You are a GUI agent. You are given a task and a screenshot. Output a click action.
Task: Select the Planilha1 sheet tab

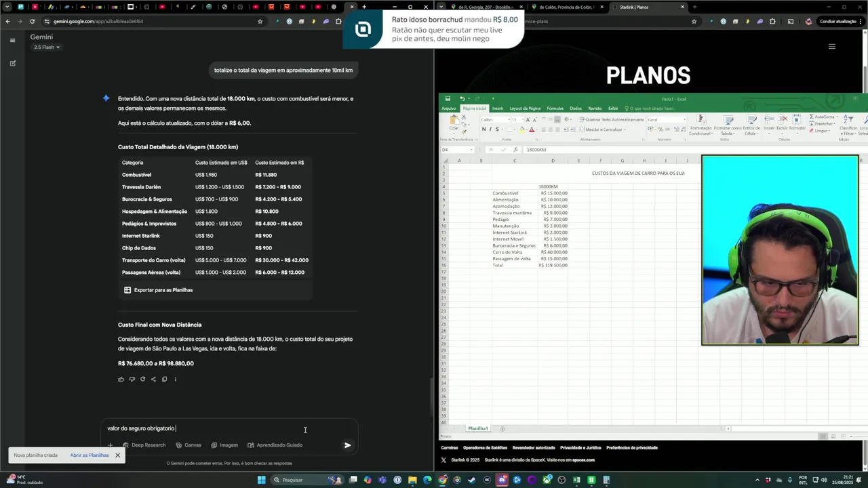coord(478,428)
